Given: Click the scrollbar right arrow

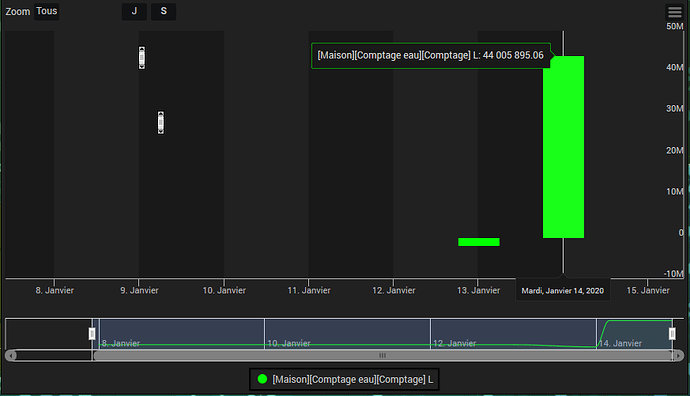Looking at the screenshot, I should pos(678,355).
